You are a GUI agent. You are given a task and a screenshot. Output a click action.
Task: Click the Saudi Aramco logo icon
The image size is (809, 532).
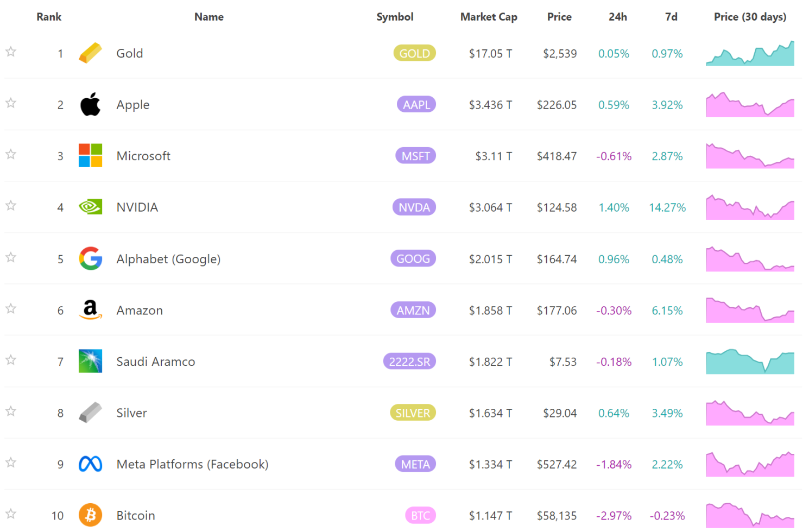coord(90,361)
